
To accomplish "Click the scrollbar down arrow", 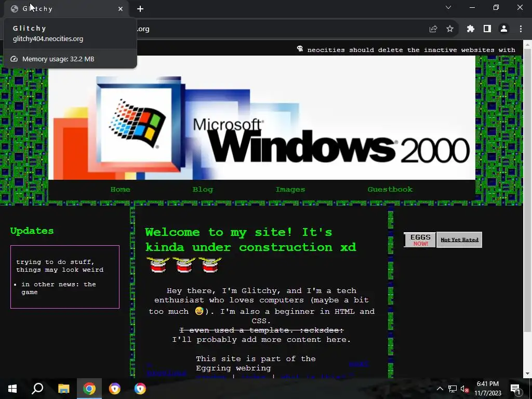I will coord(528,374).
